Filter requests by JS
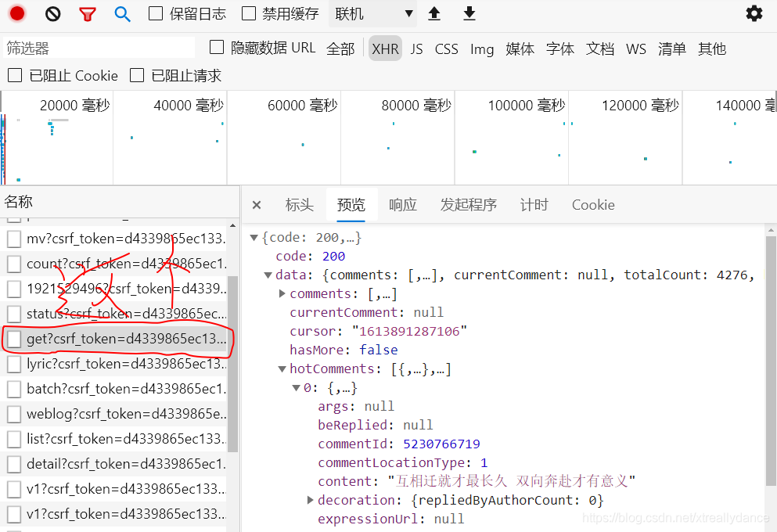Image resolution: width=777 pixels, height=532 pixels. click(417, 49)
